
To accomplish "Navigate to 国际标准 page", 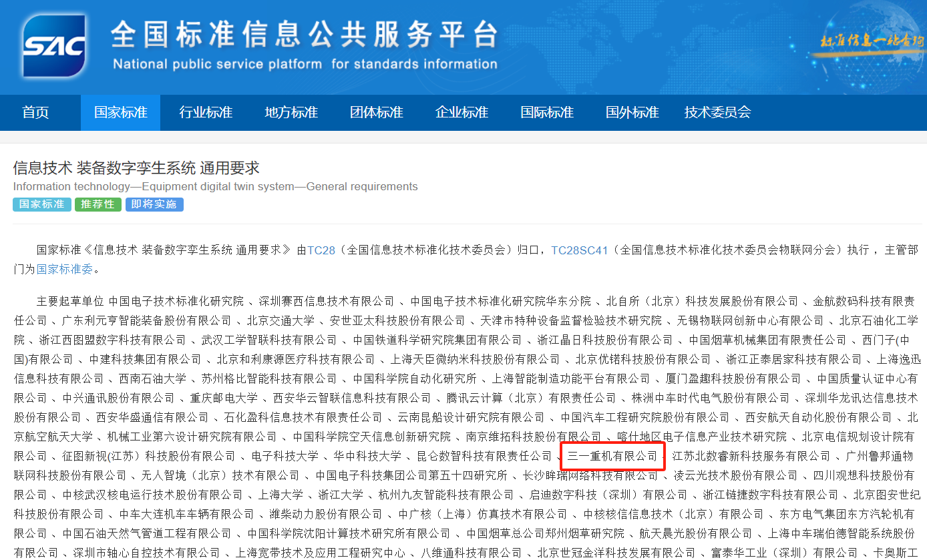I will point(547,112).
